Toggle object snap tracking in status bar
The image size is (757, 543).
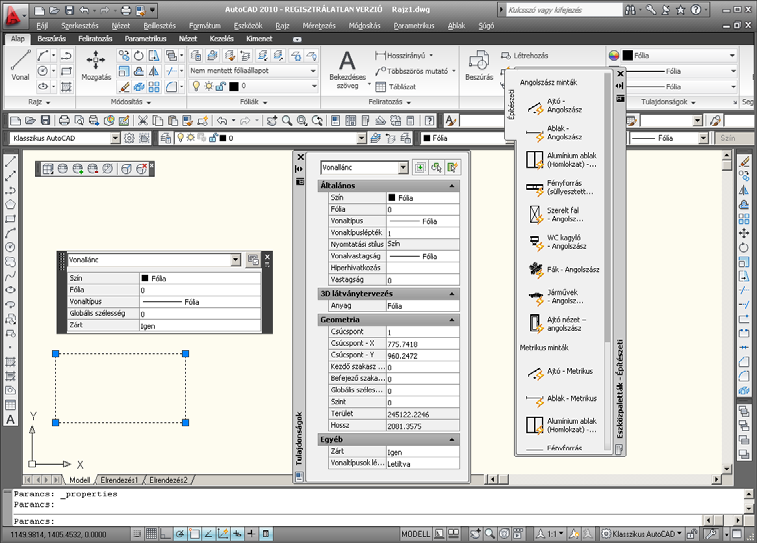(x=209, y=534)
